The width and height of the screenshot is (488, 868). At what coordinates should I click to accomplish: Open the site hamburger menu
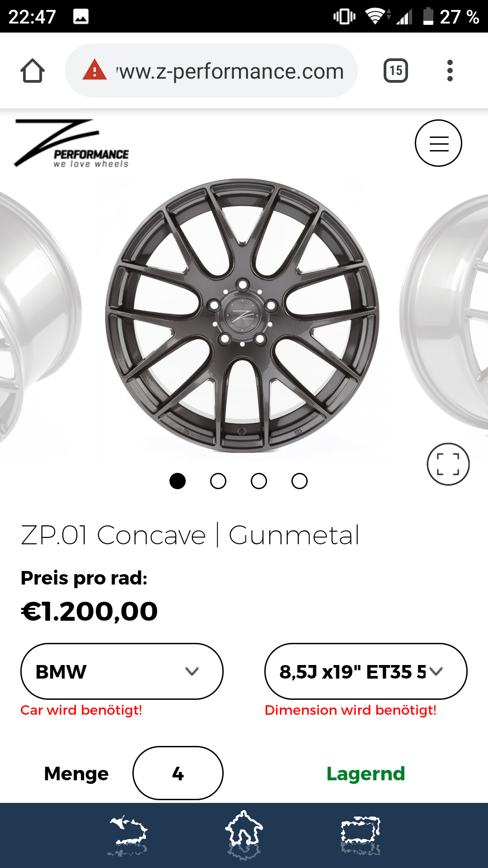coord(438,143)
